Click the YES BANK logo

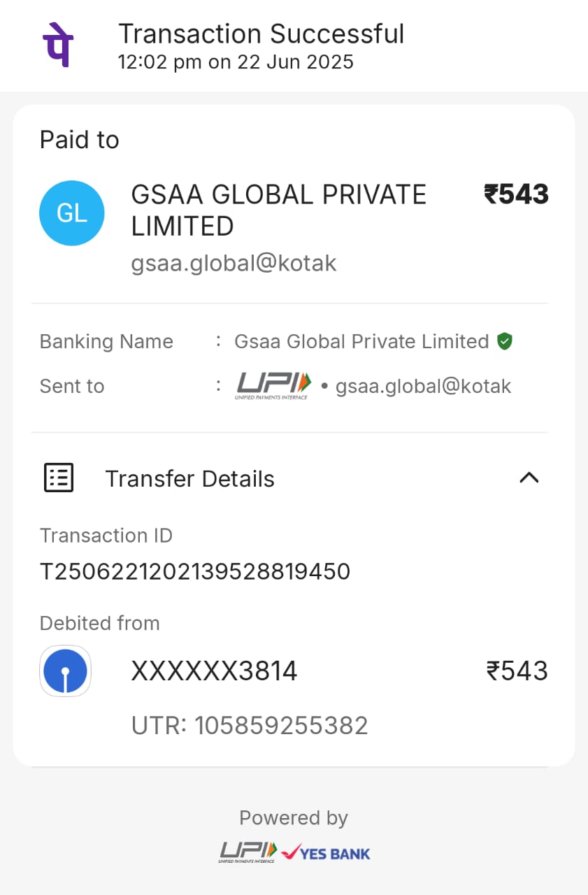coord(327,853)
